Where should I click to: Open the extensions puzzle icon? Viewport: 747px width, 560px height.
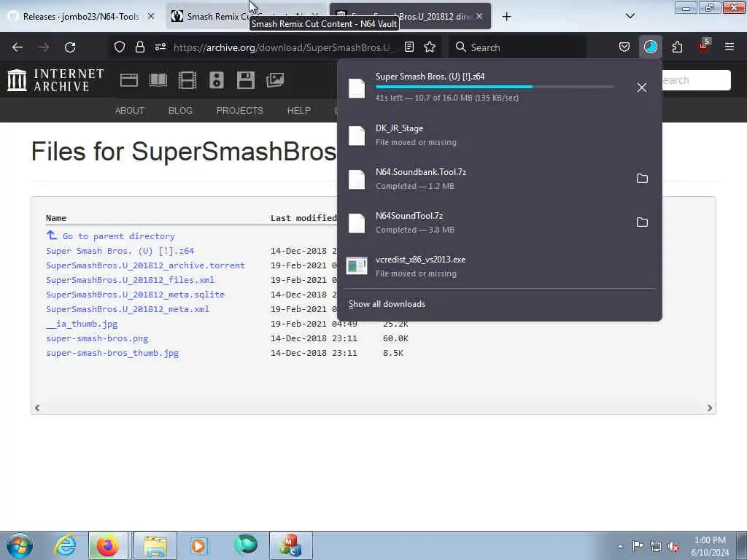[677, 47]
